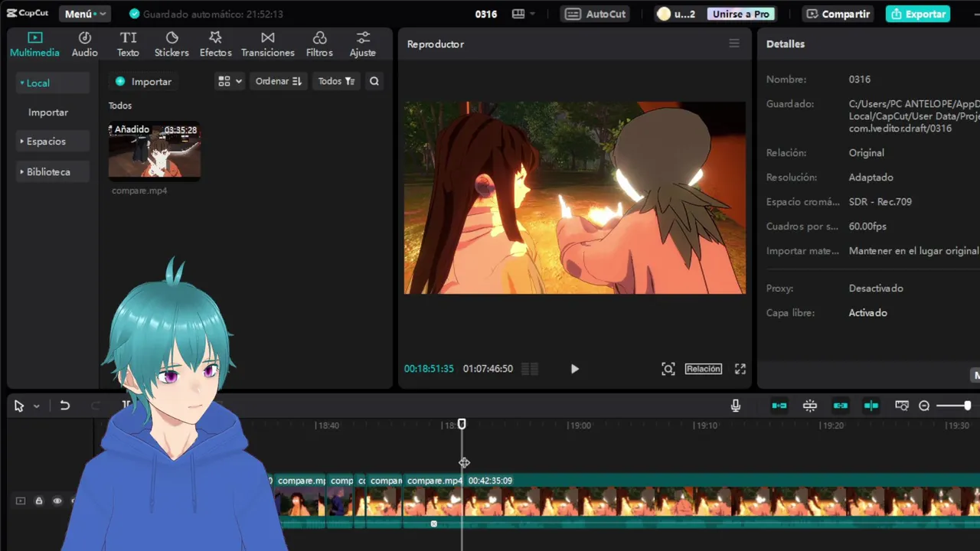Click the Undo arrow in timeline toolbar
Image resolution: width=980 pixels, height=551 pixels.
[x=65, y=406]
